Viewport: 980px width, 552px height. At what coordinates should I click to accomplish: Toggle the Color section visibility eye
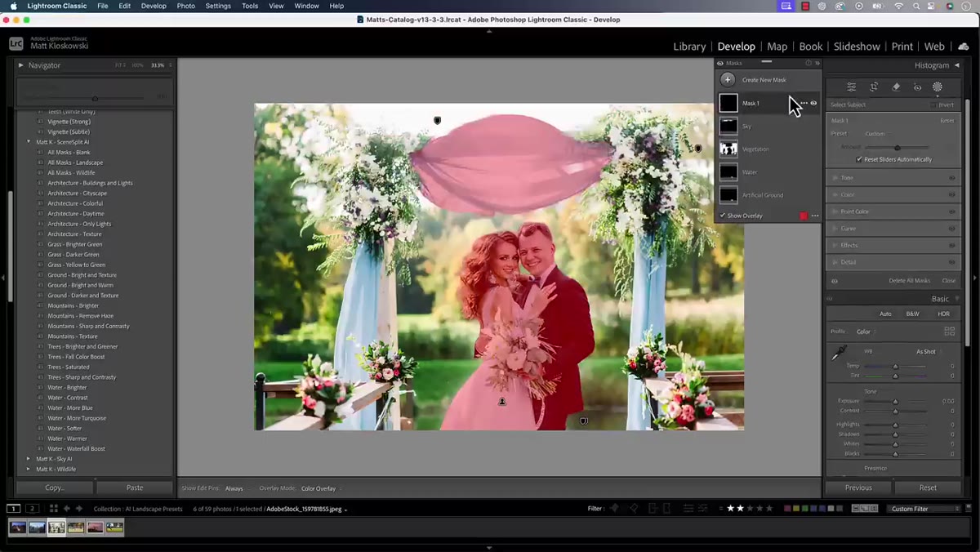951,195
